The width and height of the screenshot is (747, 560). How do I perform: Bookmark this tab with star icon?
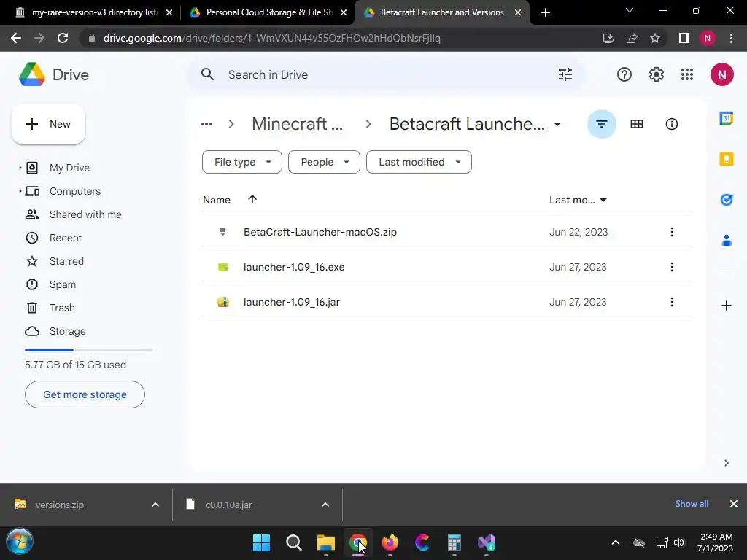point(655,38)
